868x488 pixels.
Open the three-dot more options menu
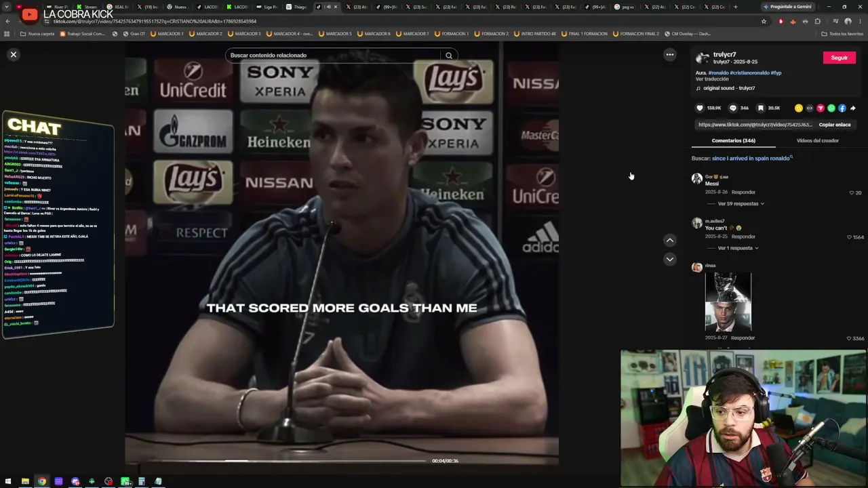[x=670, y=55]
